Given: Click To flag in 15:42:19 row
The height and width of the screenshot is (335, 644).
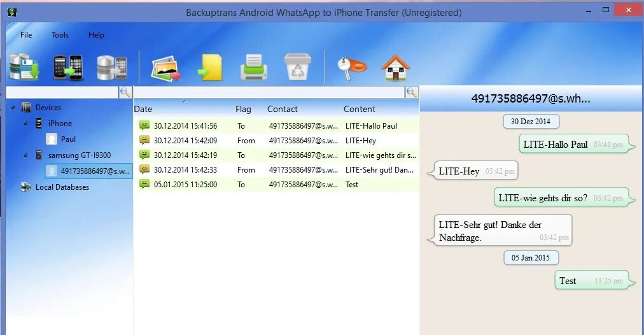Looking at the screenshot, I should 241,155.
